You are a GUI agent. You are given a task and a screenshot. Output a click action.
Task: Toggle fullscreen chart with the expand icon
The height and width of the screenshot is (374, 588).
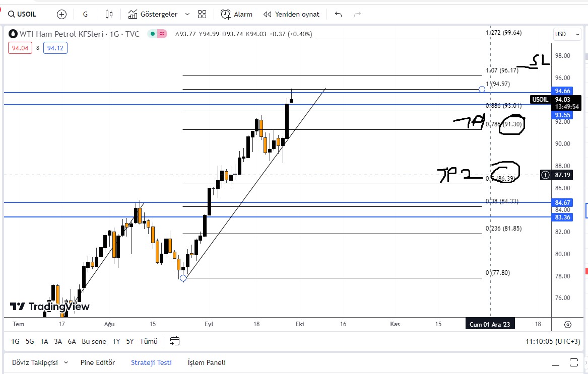point(574,362)
